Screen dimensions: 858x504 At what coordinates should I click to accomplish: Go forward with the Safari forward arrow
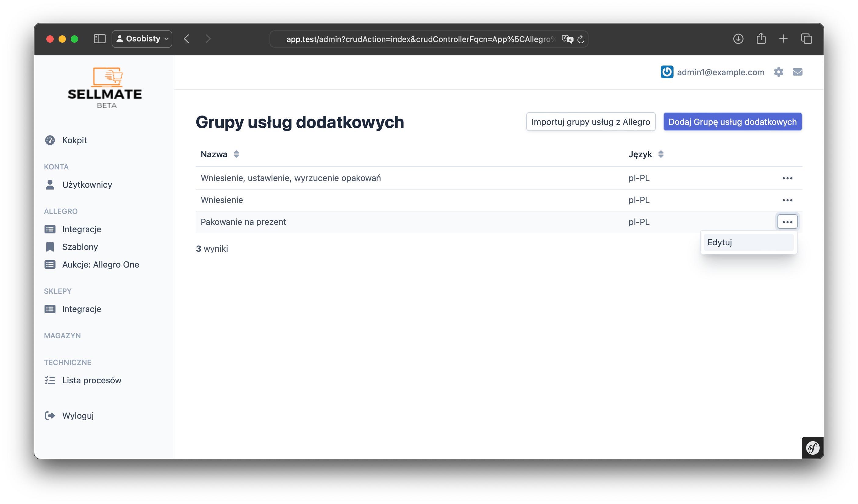click(x=208, y=39)
